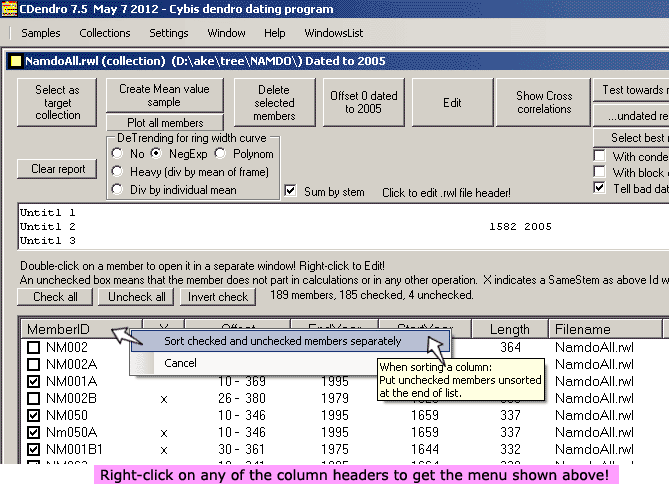Click the ...undated button

pos(631,115)
